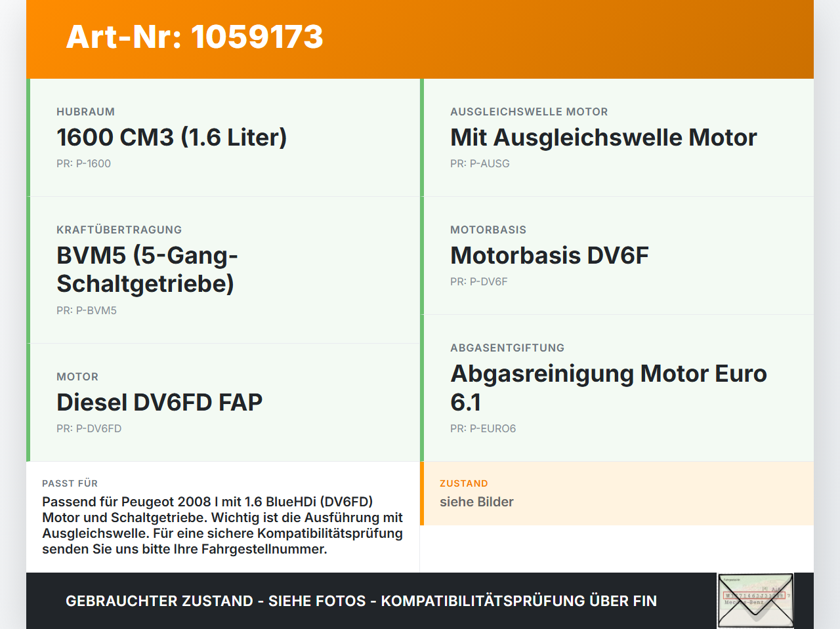Click the Art-Nr: 1059173 heading
This screenshot has width=840, height=629.
195,37
